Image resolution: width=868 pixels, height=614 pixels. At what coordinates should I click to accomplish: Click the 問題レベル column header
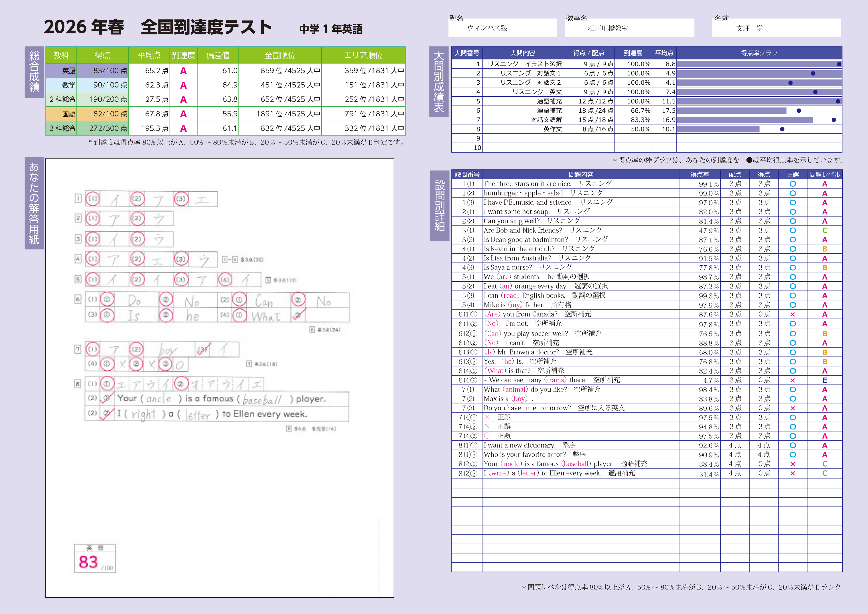[x=825, y=175]
